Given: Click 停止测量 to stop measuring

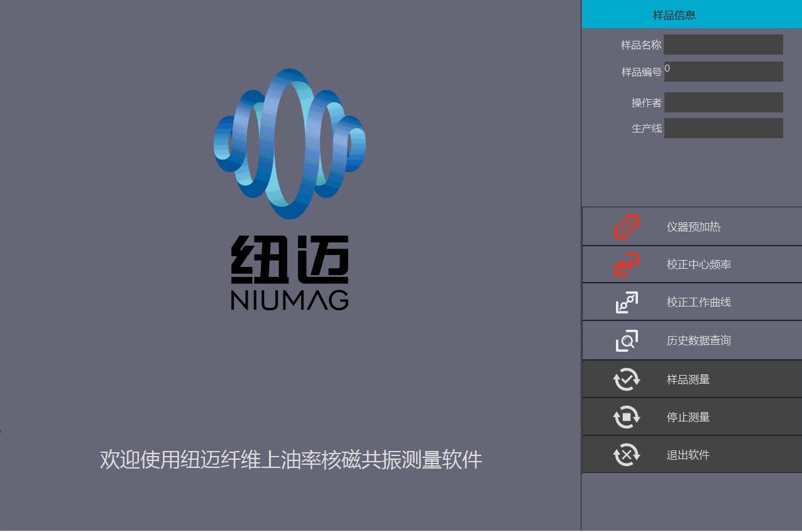Looking at the screenshot, I should click(692, 417).
